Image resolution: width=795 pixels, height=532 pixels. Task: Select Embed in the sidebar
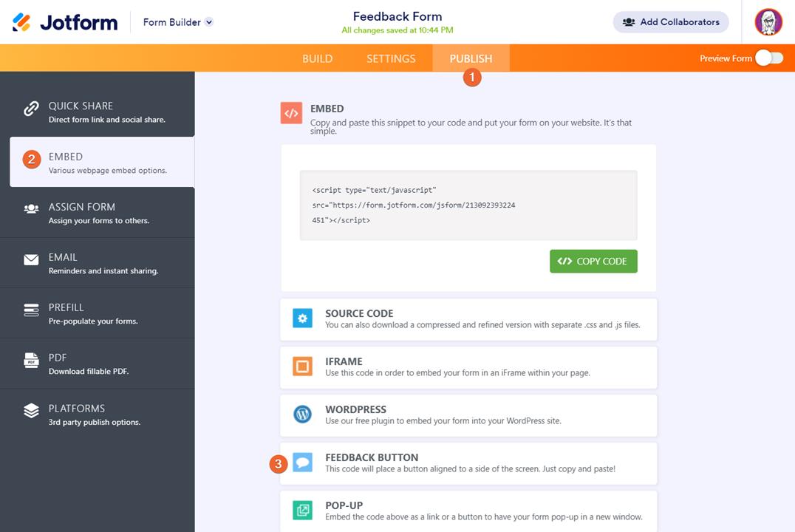pyautogui.click(x=102, y=163)
